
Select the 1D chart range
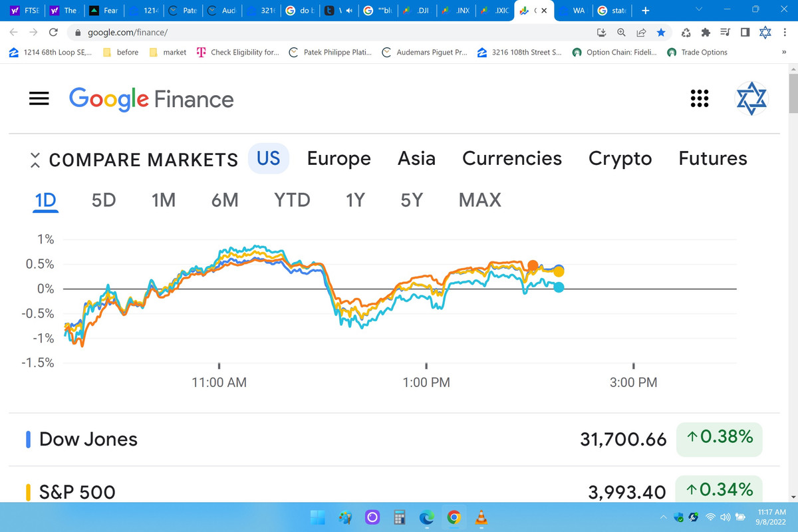46,200
